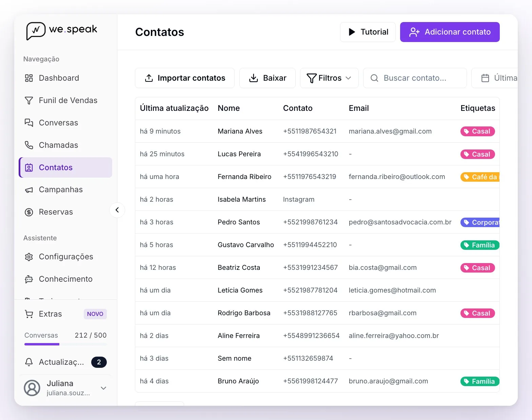Click the Conversas usage progress bar
The height and width of the screenshot is (420, 532).
[65, 344]
